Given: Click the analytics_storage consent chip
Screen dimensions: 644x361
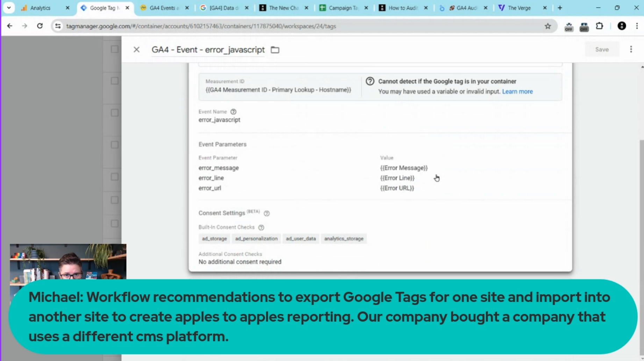Looking at the screenshot, I should coord(344,239).
